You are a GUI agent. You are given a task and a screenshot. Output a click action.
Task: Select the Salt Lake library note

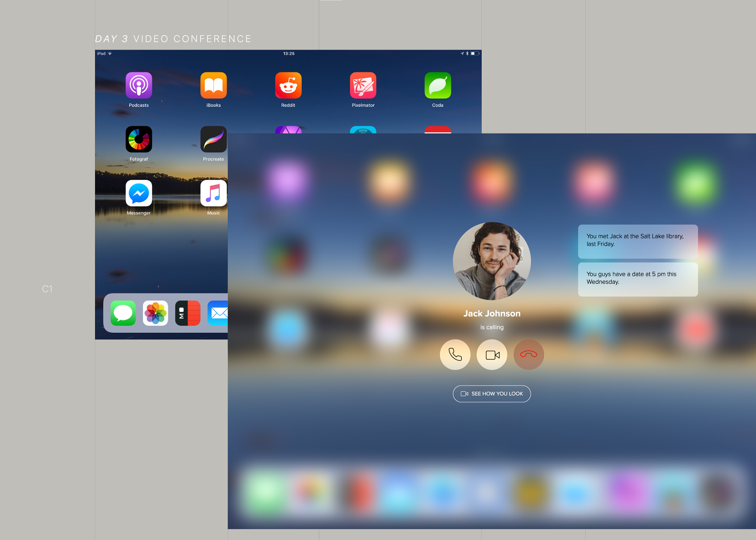637,241
